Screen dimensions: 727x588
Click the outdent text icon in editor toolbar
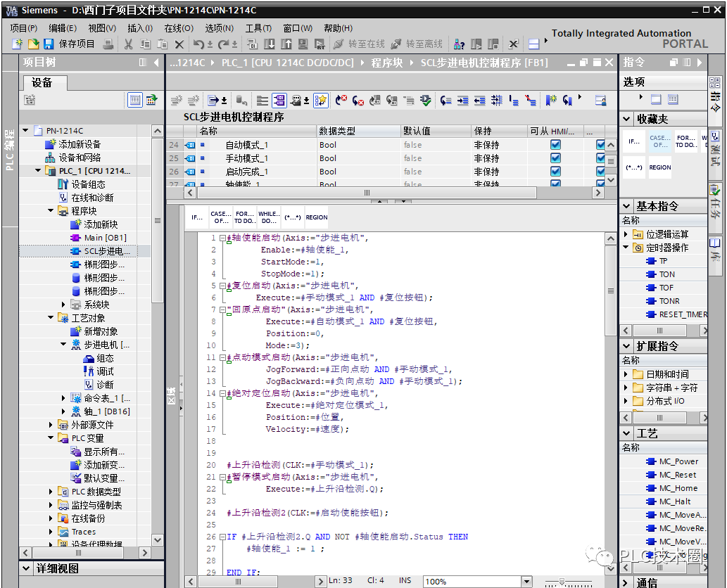(x=480, y=100)
